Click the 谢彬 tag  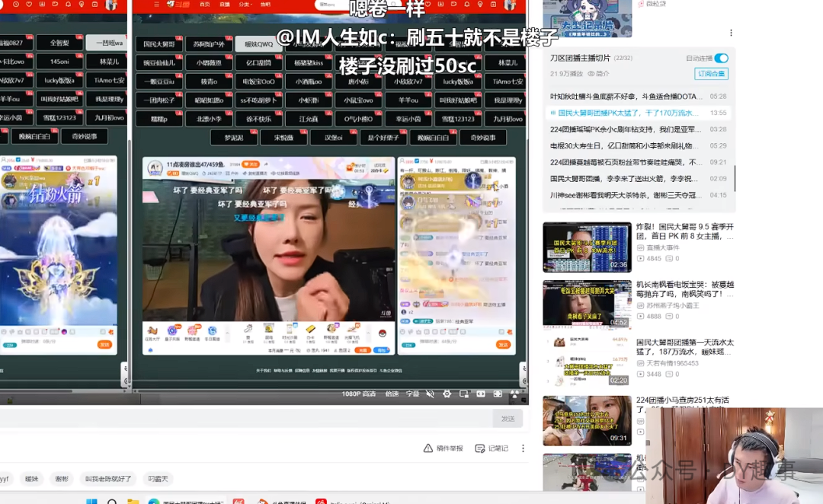[x=62, y=479]
